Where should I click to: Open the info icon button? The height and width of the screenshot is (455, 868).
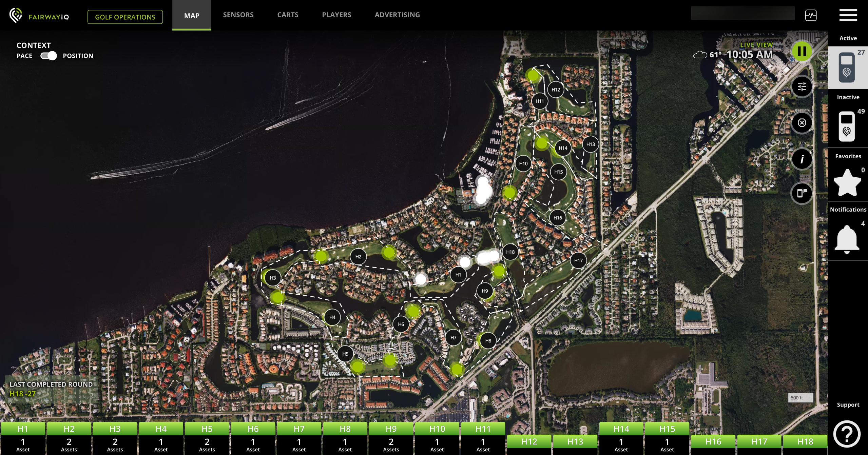point(802,159)
